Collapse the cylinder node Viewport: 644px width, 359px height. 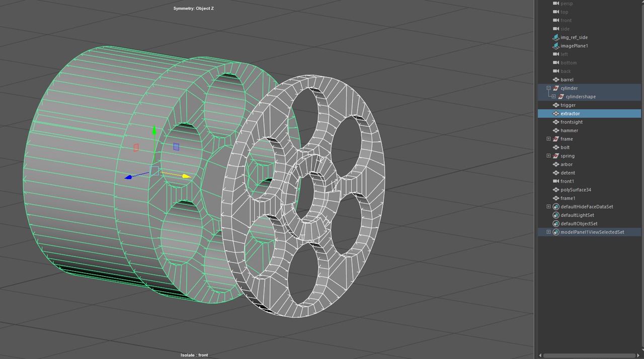[548, 88]
